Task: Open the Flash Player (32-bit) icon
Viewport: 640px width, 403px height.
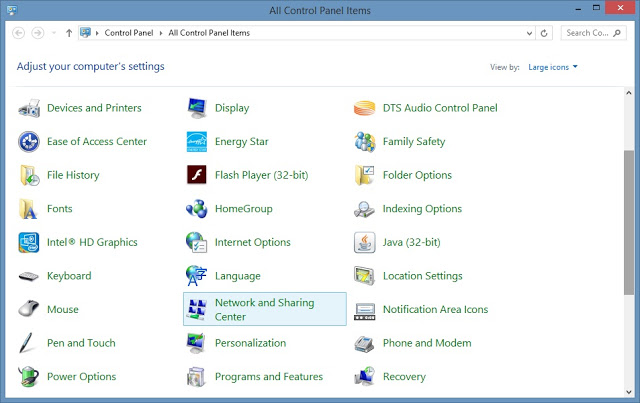Action: [x=197, y=175]
